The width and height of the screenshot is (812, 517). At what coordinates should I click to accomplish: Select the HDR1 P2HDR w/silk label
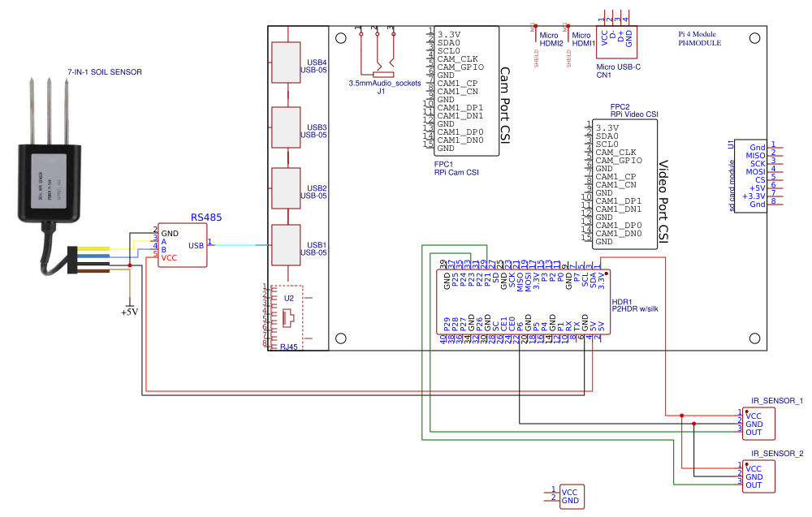click(x=635, y=305)
